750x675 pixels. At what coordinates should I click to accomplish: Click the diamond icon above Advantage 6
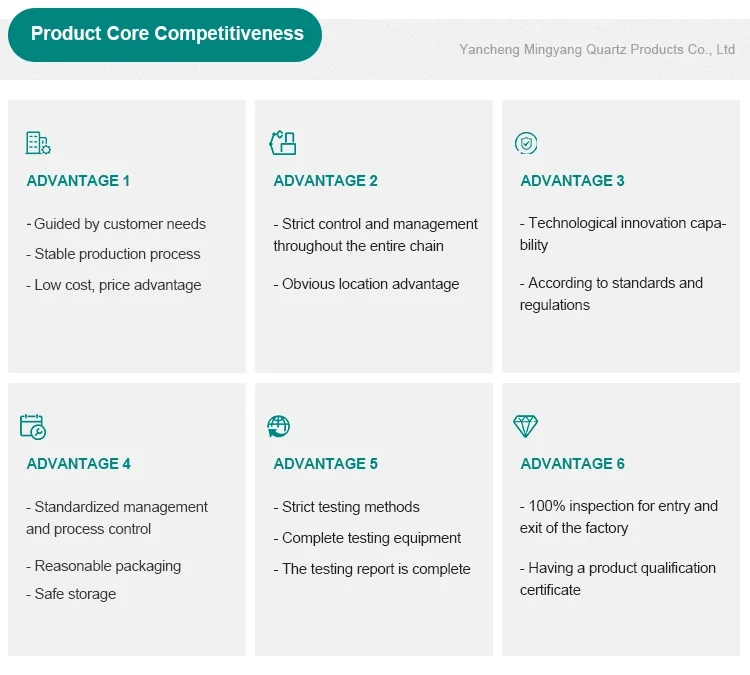point(526,426)
